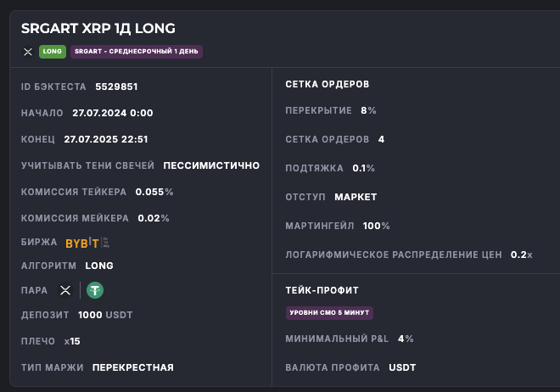
Task: Click the taker fee value 0.055%
Action: pos(154,192)
